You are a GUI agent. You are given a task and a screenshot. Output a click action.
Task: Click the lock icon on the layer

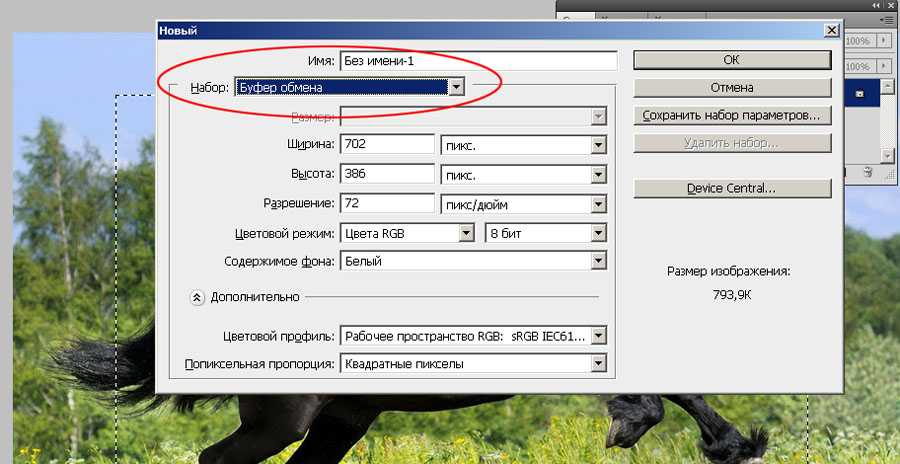point(861,92)
